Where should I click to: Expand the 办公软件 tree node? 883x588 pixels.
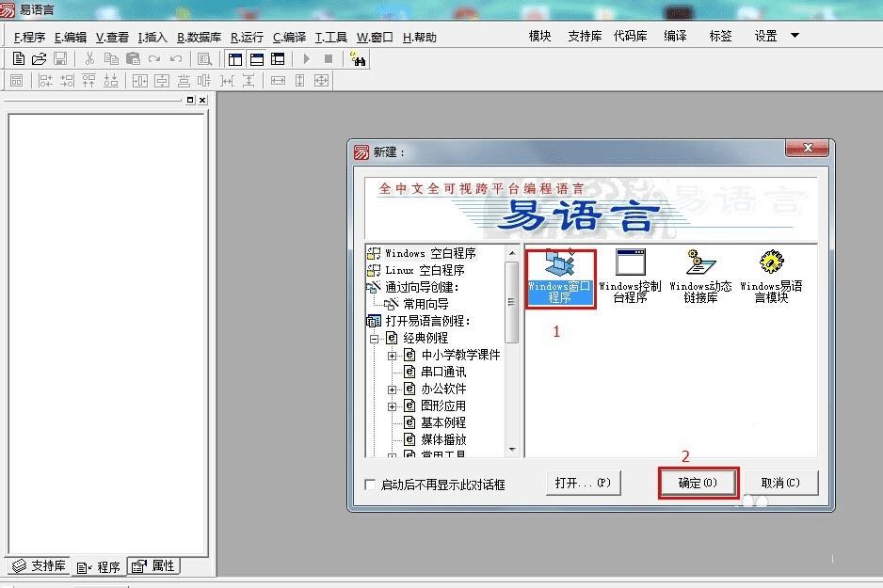392,389
